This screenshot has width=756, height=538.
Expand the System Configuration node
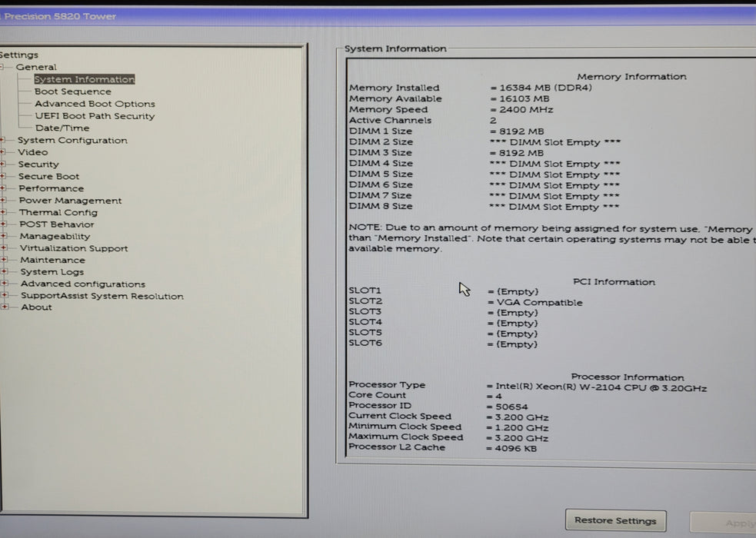[x=3, y=140]
